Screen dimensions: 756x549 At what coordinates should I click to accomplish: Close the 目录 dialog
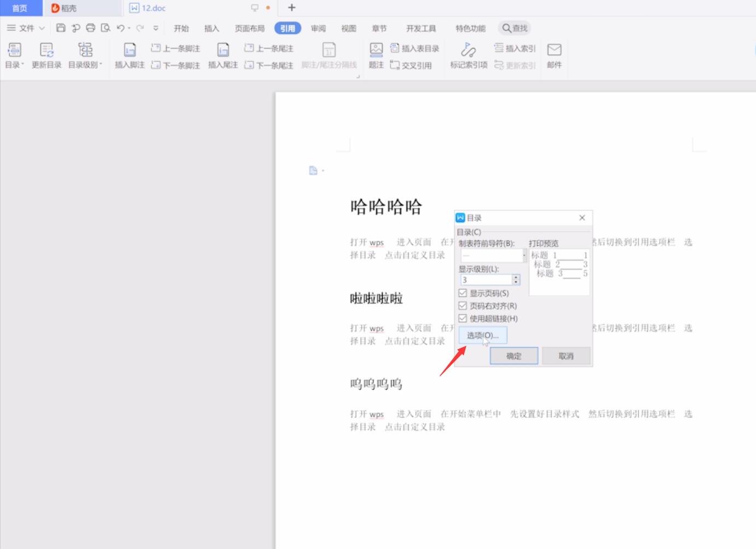click(x=582, y=218)
